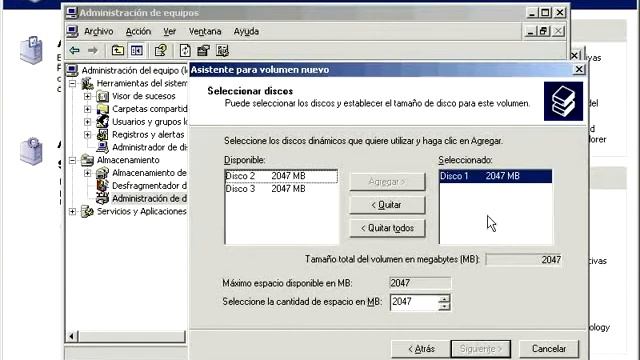Click the Siguiente button

(481, 349)
